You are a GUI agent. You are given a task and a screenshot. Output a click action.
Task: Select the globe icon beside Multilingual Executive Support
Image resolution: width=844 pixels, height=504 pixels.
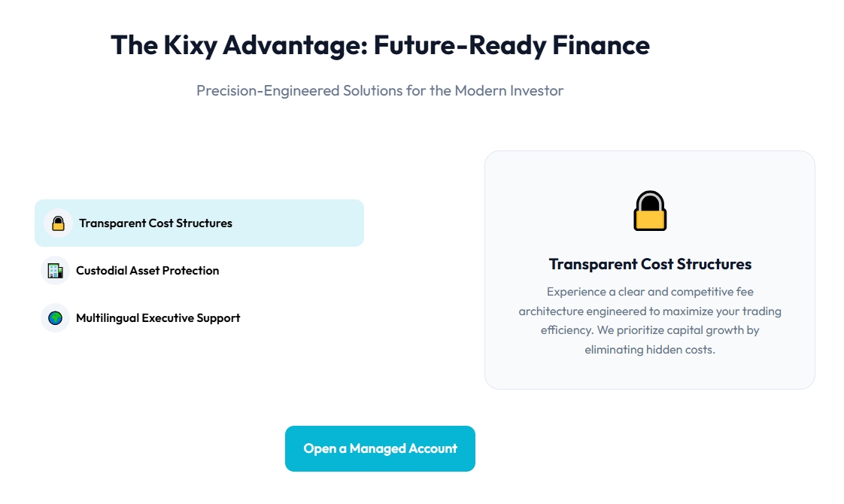(55, 317)
